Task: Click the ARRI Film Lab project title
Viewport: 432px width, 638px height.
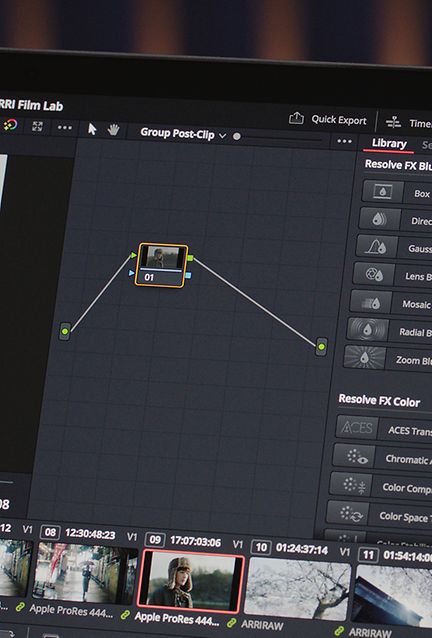Action: [x=31, y=105]
